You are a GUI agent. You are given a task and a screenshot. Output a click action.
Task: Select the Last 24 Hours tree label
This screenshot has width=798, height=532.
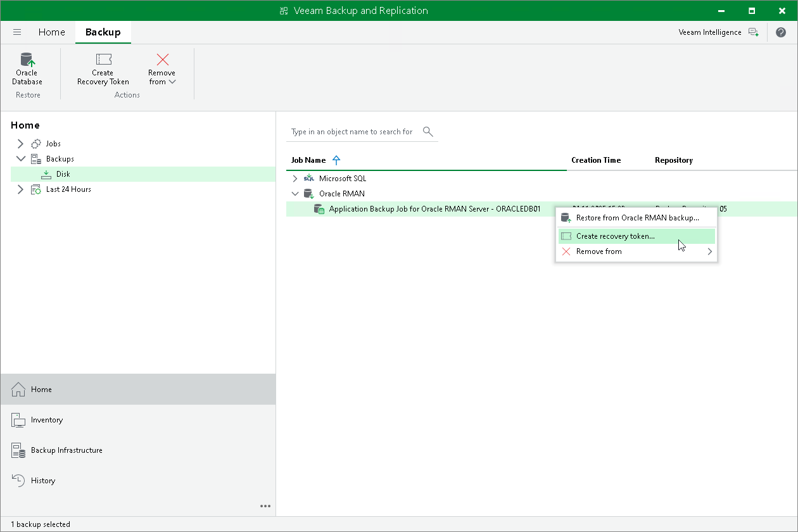(68, 189)
